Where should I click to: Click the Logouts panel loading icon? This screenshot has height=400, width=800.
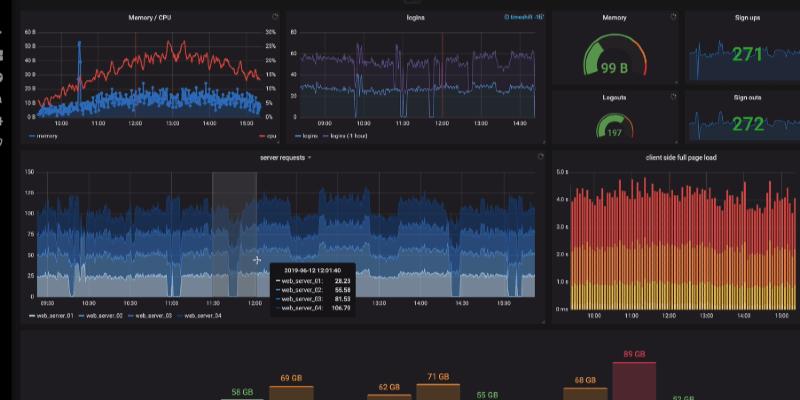point(673,97)
